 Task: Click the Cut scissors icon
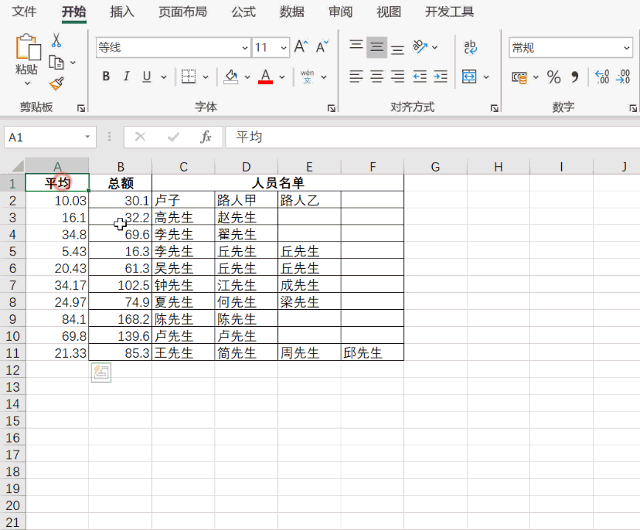[56, 40]
